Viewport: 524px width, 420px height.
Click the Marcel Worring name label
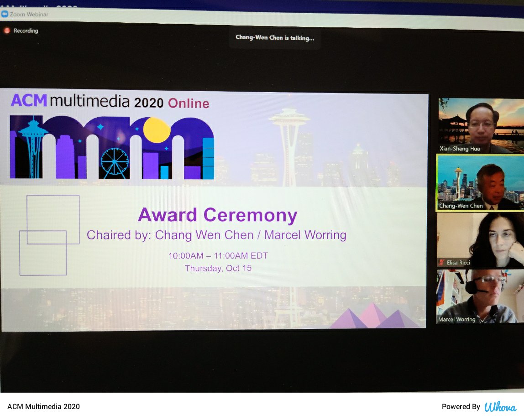tap(456, 320)
